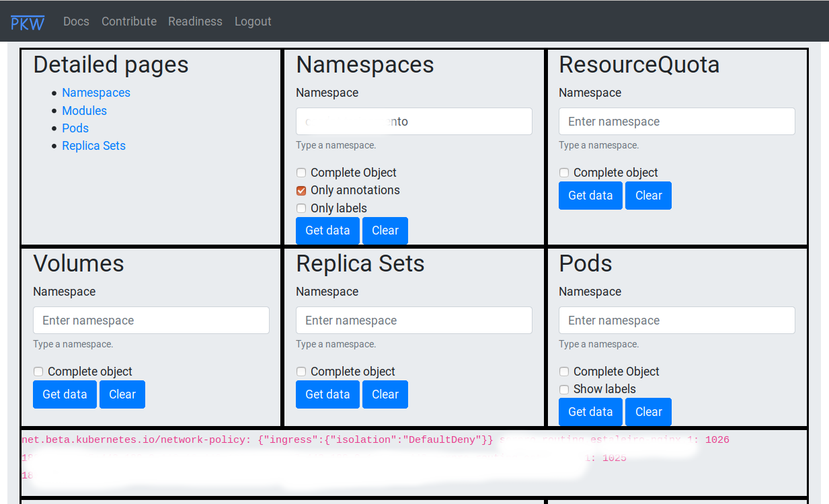Focus the Volumes namespace input field
The width and height of the screenshot is (829, 504).
point(151,321)
